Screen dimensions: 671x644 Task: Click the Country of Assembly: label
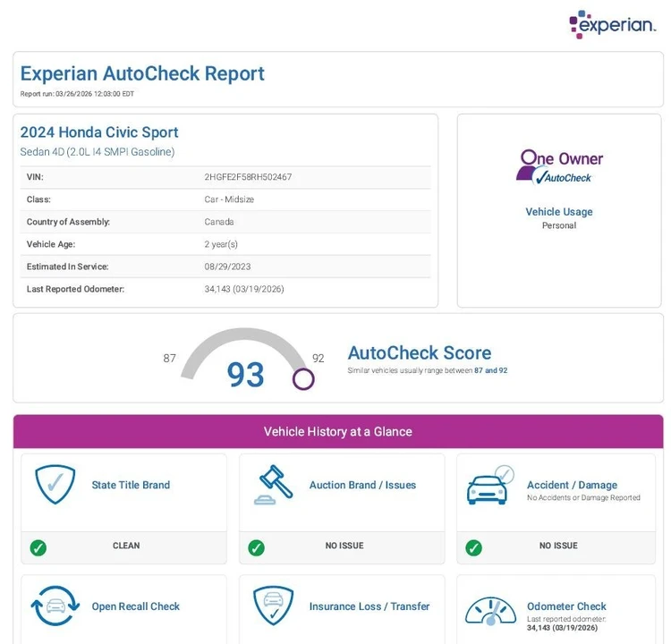[69, 222]
